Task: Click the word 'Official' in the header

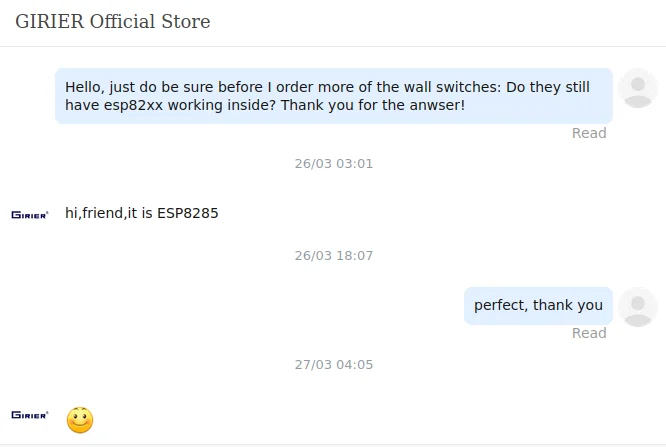Action: click(x=123, y=21)
